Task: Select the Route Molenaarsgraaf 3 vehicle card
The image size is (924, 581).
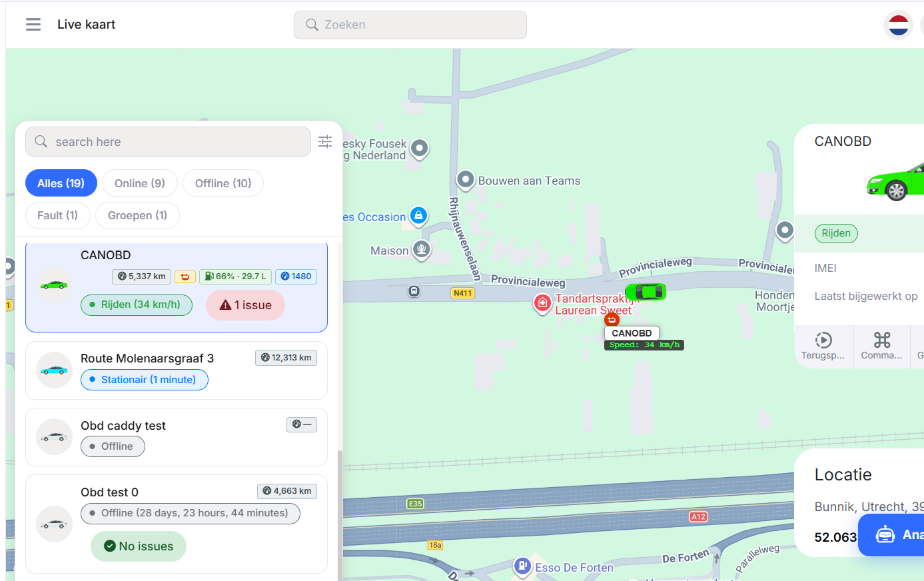Action: pyautogui.click(x=177, y=370)
